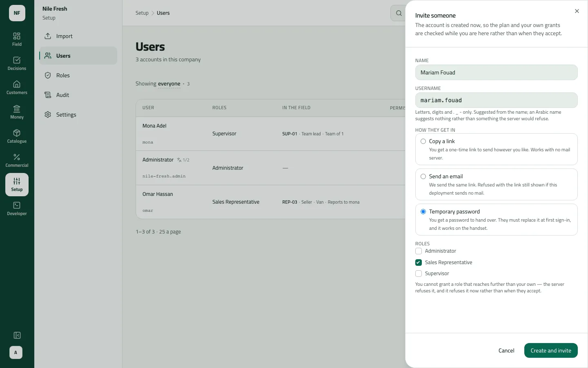Go to Customers in the sidebar rail
The width and height of the screenshot is (588, 368).
17,88
